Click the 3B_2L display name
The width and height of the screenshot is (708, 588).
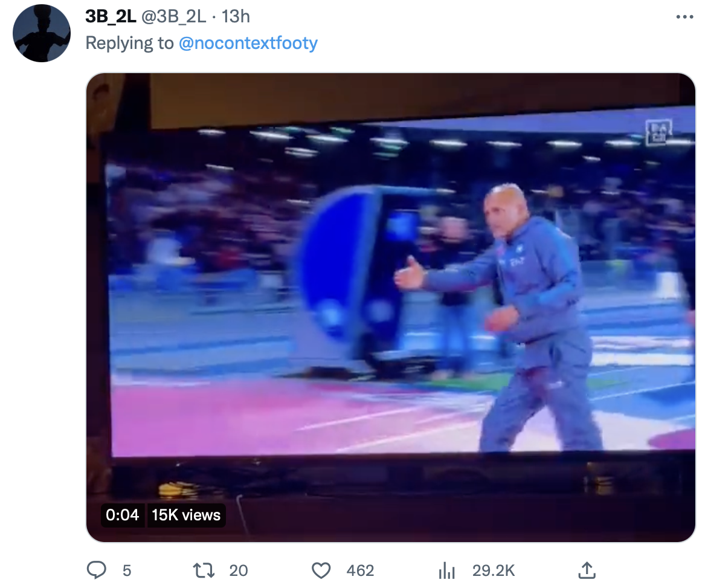111,17
